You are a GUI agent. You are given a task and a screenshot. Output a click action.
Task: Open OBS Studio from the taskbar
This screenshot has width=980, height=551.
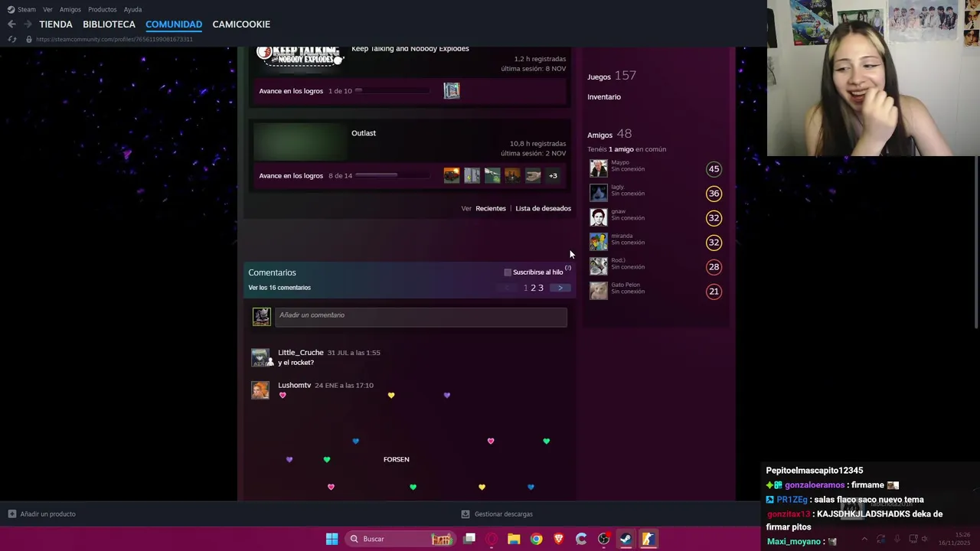603,539
